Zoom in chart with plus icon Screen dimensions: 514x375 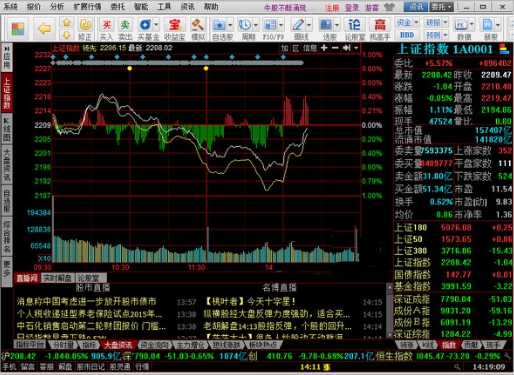click(x=324, y=48)
